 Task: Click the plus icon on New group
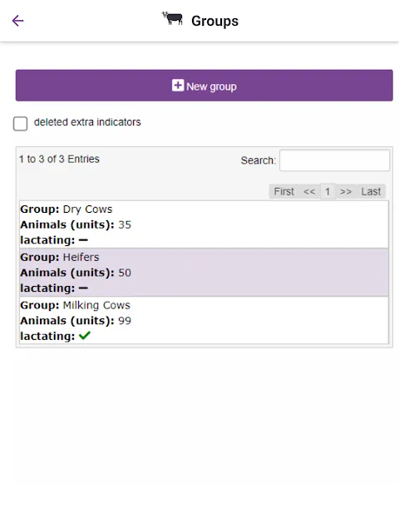tap(178, 86)
